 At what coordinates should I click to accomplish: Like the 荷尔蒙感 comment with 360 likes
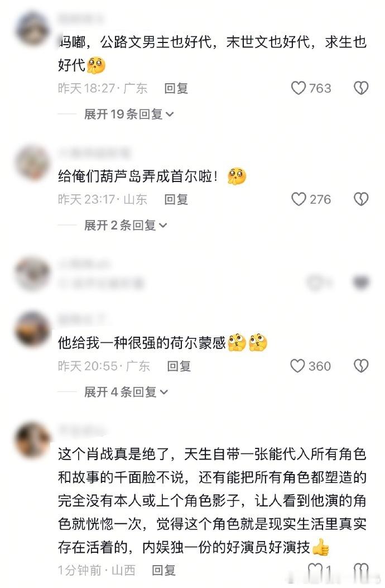coord(297,366)
